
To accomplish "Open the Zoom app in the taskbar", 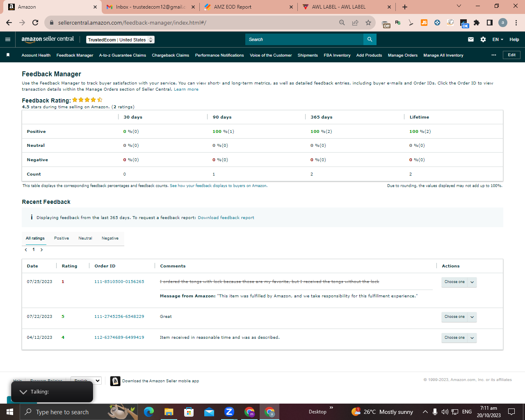I will 229,412.
